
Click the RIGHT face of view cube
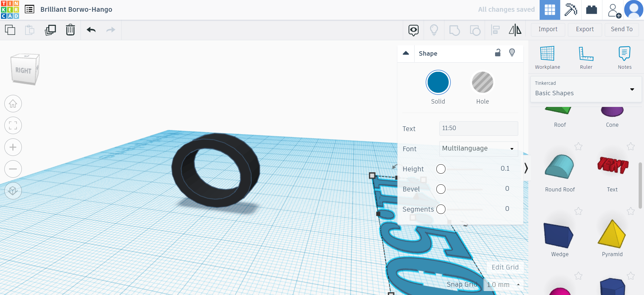click(x=23, y=70)
